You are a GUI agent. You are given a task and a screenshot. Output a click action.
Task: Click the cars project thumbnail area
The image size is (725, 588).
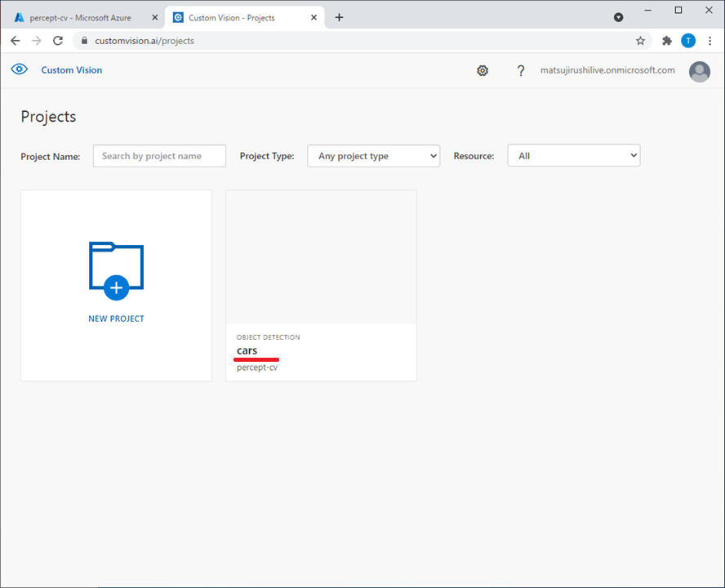321,256
